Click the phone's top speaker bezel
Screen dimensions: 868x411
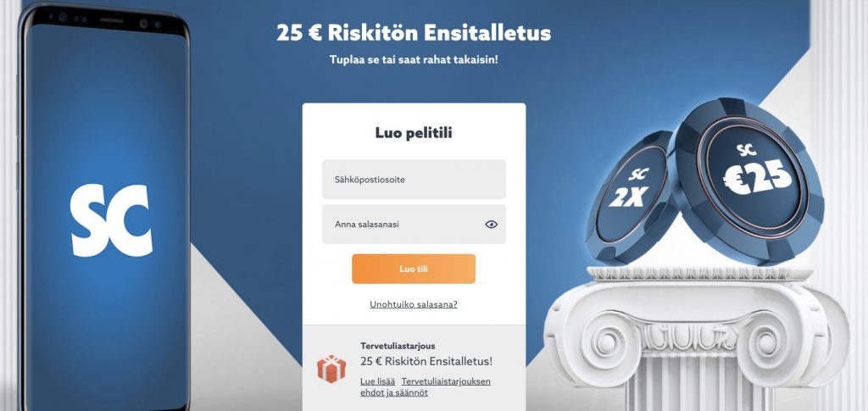coord(111,20)
